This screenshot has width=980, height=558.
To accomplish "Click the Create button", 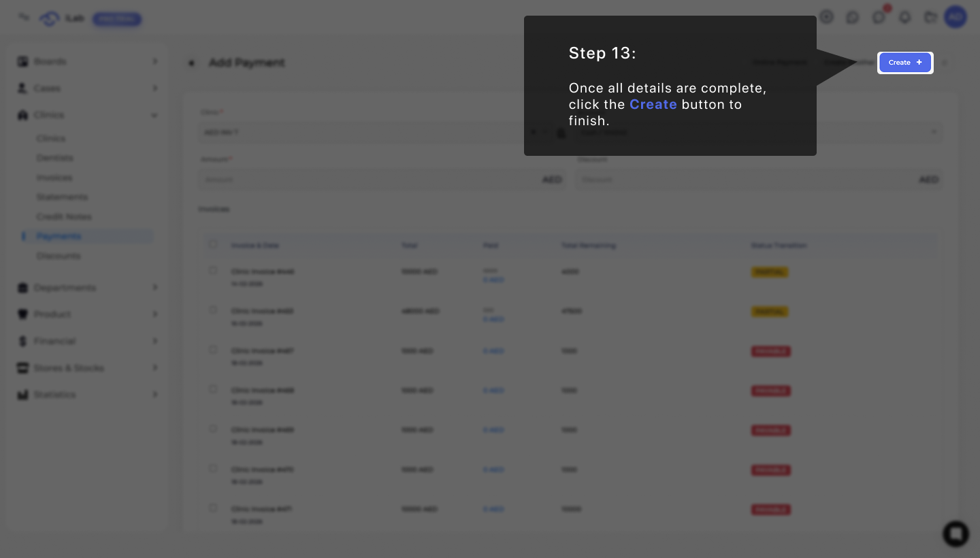I will pos(905,63).
